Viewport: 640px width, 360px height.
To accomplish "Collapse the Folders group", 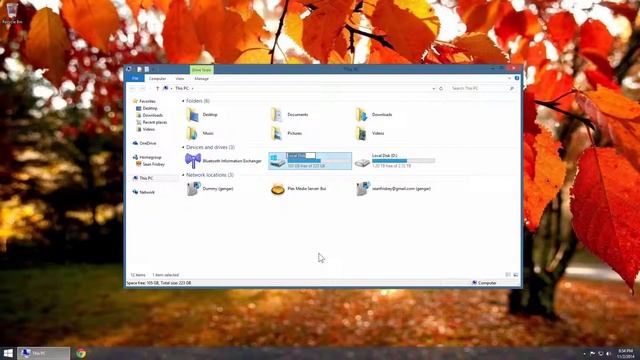I will tap(183, 101).
